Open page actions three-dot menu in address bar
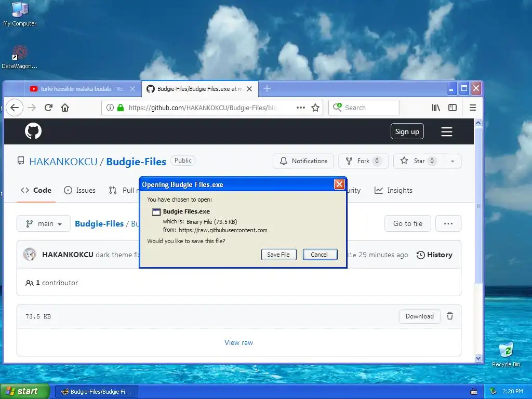 pos(301,108)
